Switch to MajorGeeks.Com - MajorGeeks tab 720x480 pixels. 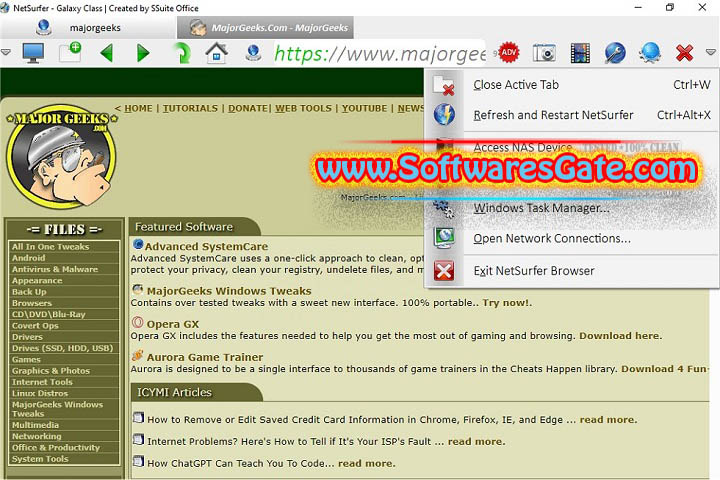tap(265, 28)
